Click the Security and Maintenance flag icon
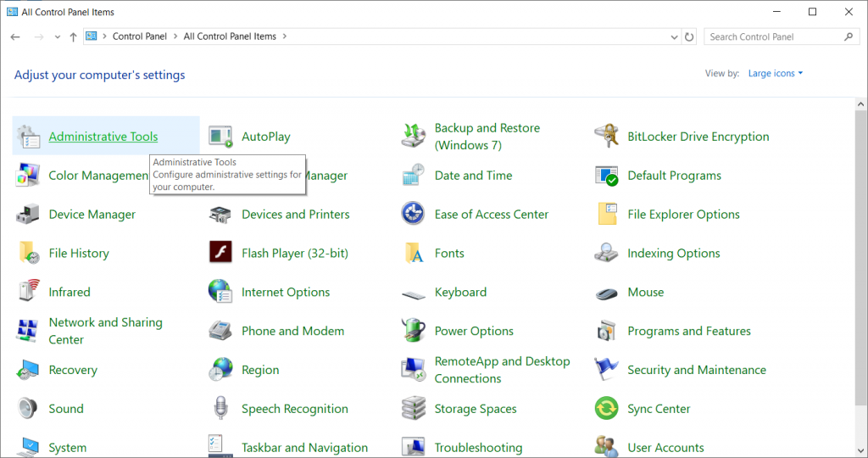The height and width of the screenshot is (458, 868). pos(606,370)
